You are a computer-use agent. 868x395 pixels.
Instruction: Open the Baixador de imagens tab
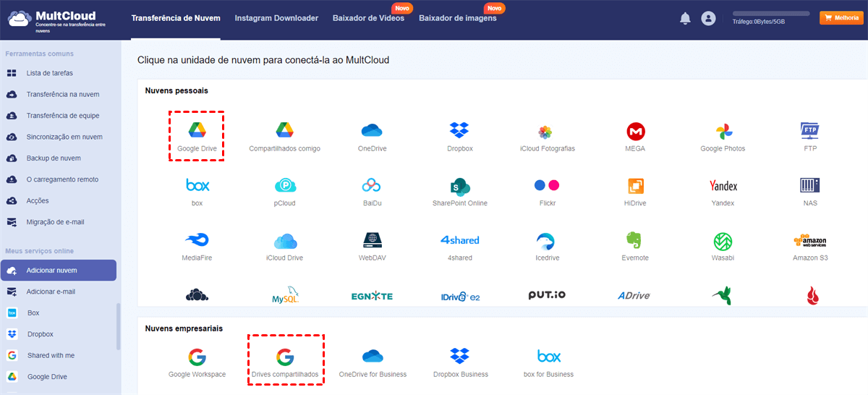point(458,18)
